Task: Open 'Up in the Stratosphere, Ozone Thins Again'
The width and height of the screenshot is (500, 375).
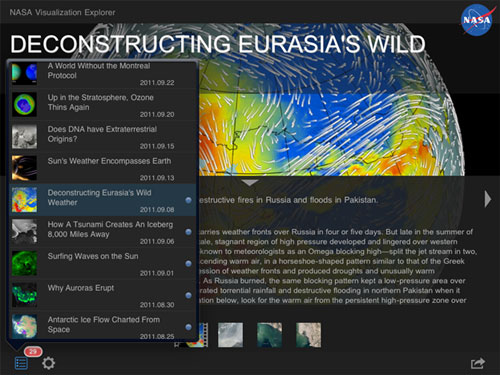Action: [x=103, y=104]
